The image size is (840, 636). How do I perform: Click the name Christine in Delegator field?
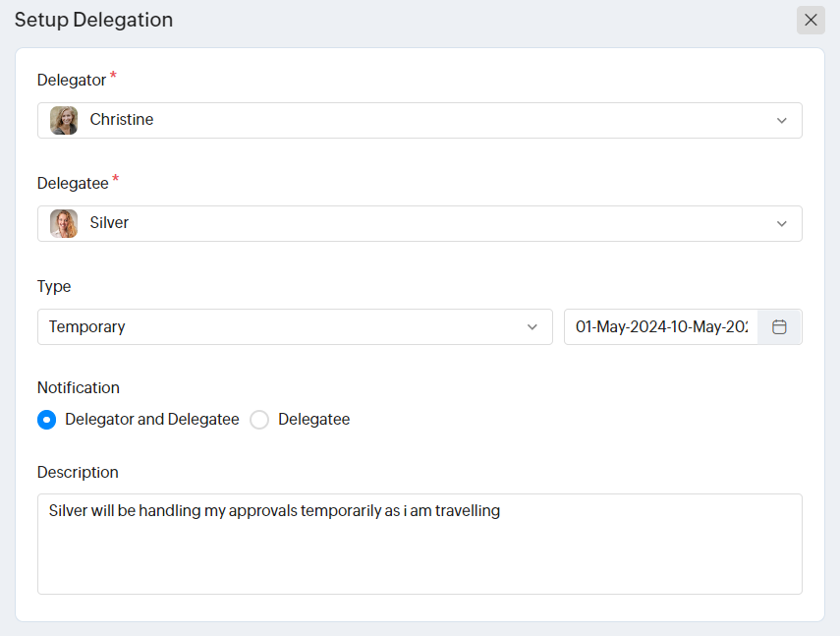[x=122, y=120]
